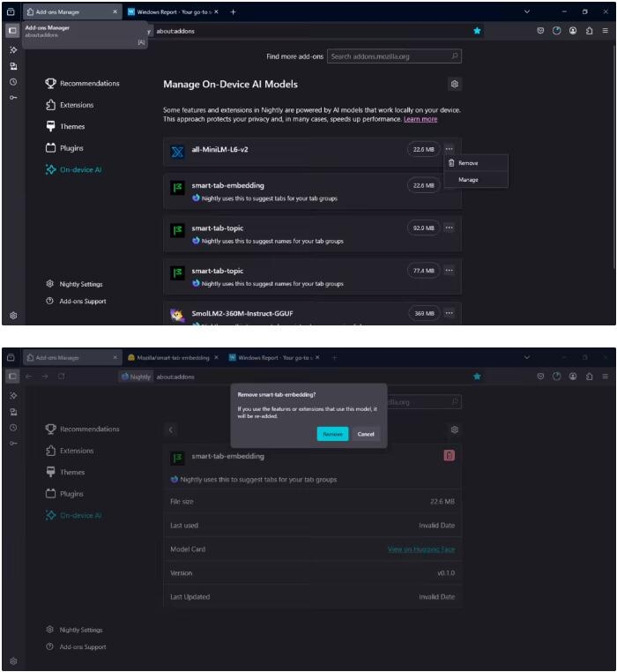Open history clock icon in top sidebar
This screenshot has height=672, width=617.
pyautogui.click(x=13, y=82)
